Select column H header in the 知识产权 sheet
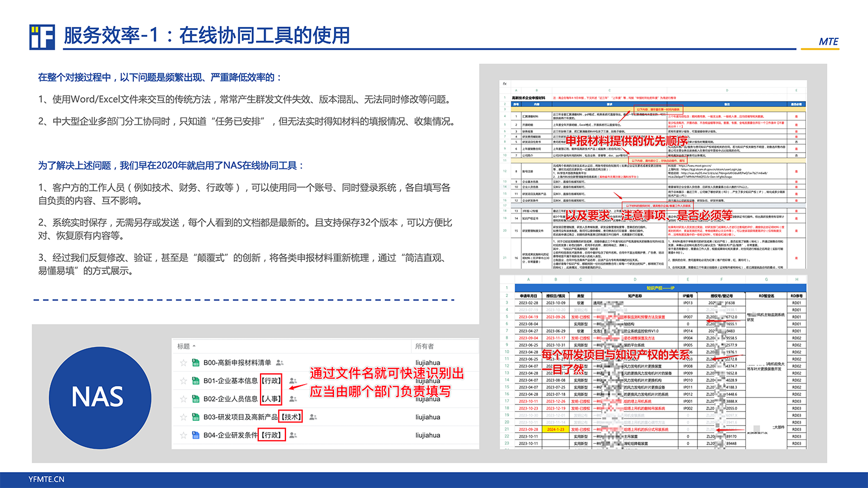Viewport: 868px width, 488px height. click(x=797, y=279)
